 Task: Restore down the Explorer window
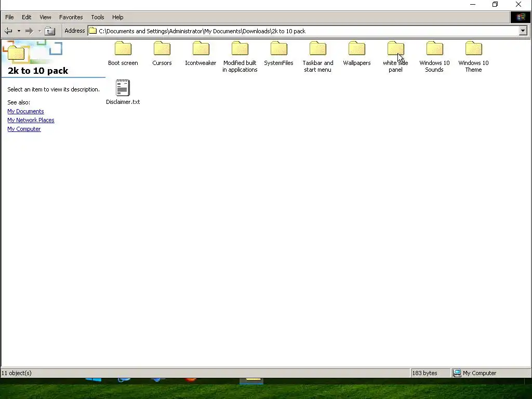pos(495,4)
